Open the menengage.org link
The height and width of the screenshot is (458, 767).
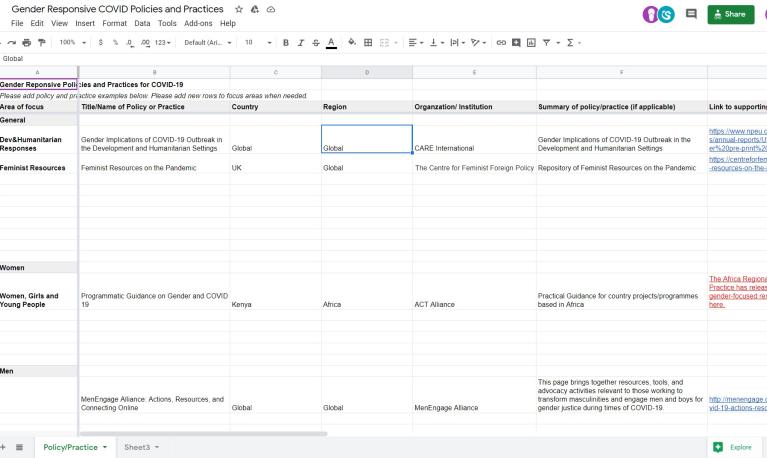[738, 403]
